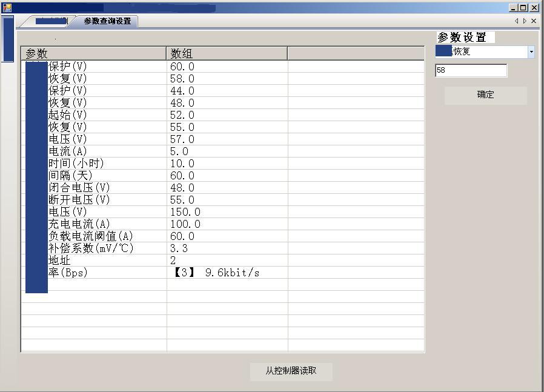Click the application icon in title bar
Screen dimensions: 544x392
7,7
